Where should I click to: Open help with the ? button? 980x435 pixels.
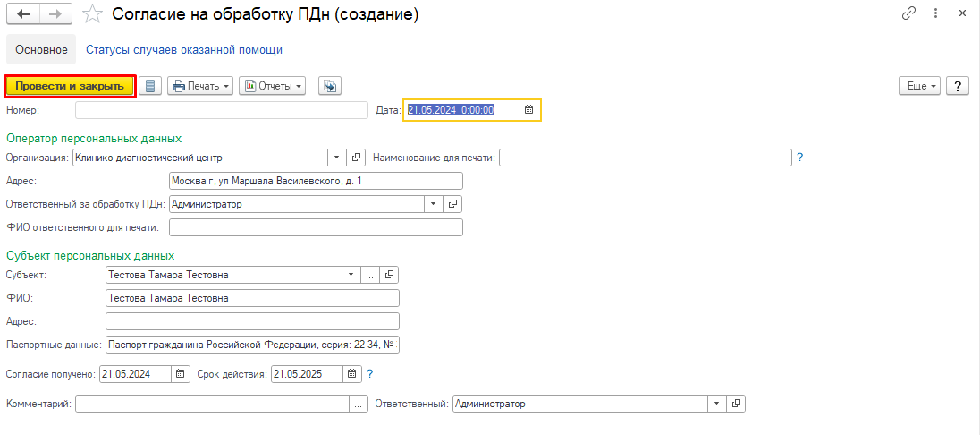[x=957, y=86]
